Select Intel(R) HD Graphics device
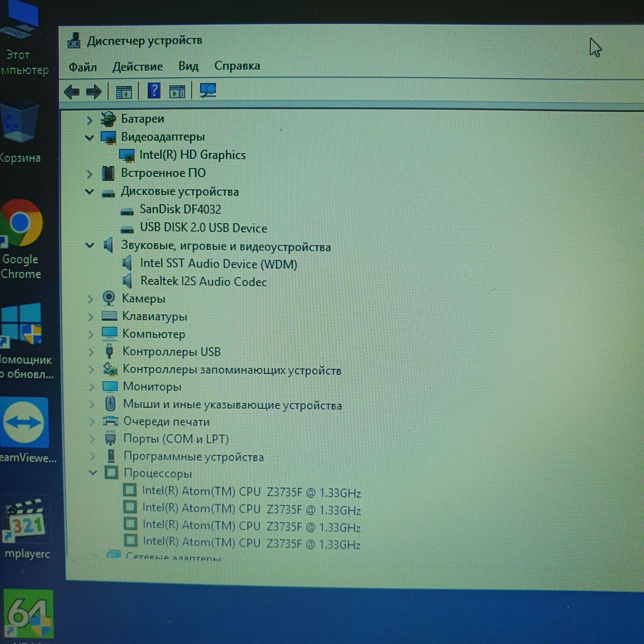The width and height of the screenshot is (644, 644). 192,155
